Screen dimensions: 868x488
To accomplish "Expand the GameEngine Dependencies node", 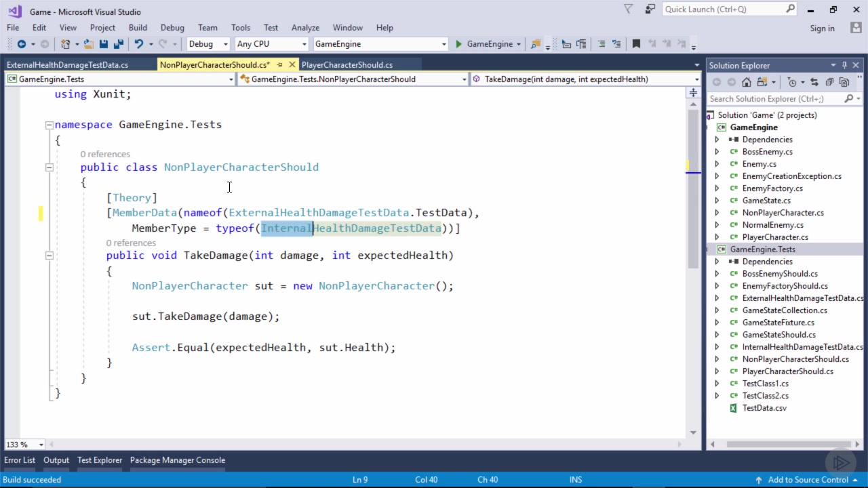I will point(717,140).
